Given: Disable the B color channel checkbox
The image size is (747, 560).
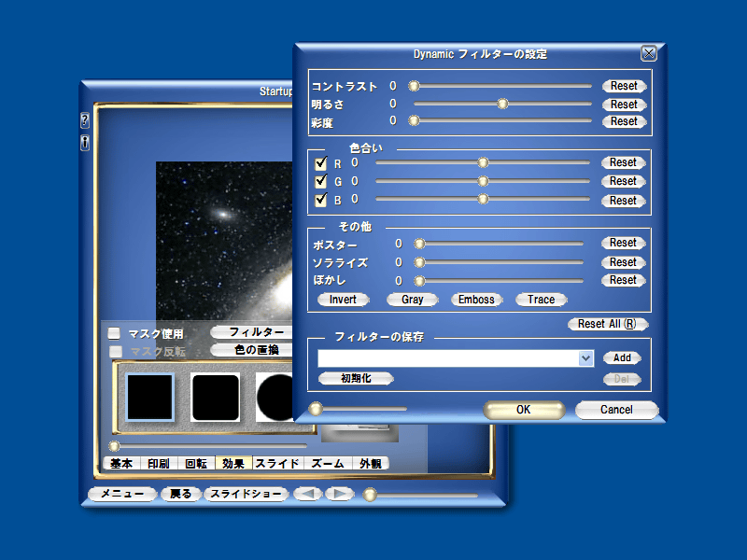Looking at the screenshot, I should tap(321, 199).
